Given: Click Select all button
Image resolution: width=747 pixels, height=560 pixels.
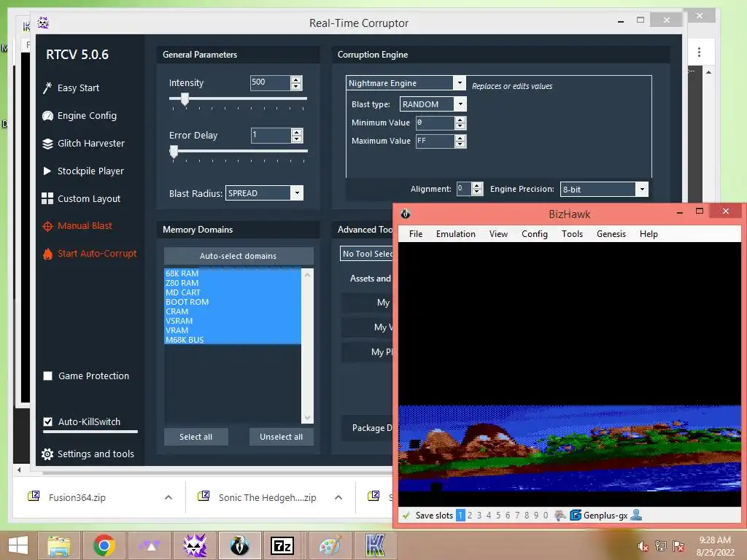Looking at the screenshot, I should (x=196, y=437).
